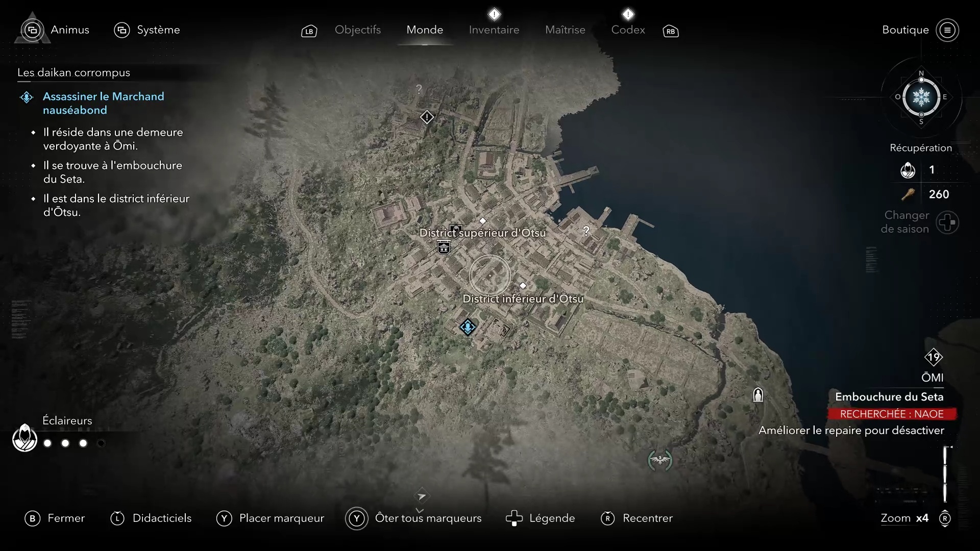Image resolution: width=980 pixels, height=551 pixels.
Task: Click Placer marqueur button
Action: (271, 518)
